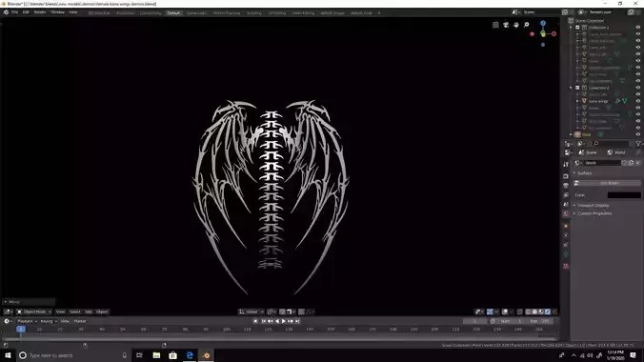This screenshot has height=362, width=644.
Task: Open the Keying dropdown in timeline
Action: click(48, 321)
